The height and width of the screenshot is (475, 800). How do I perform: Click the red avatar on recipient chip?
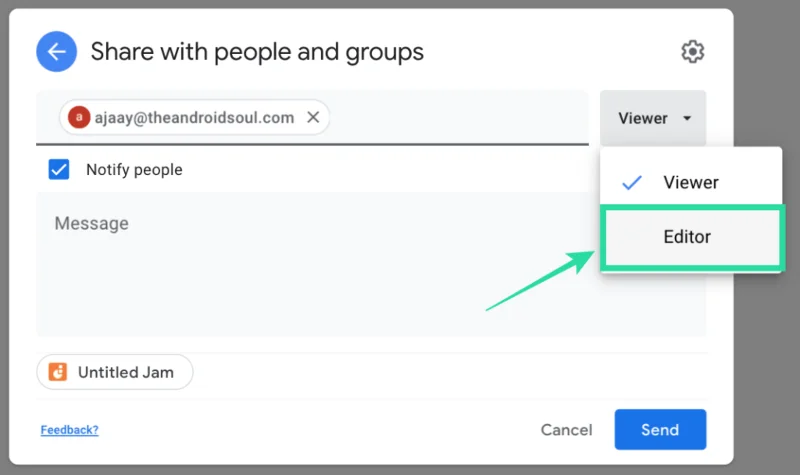pos(78,118)
